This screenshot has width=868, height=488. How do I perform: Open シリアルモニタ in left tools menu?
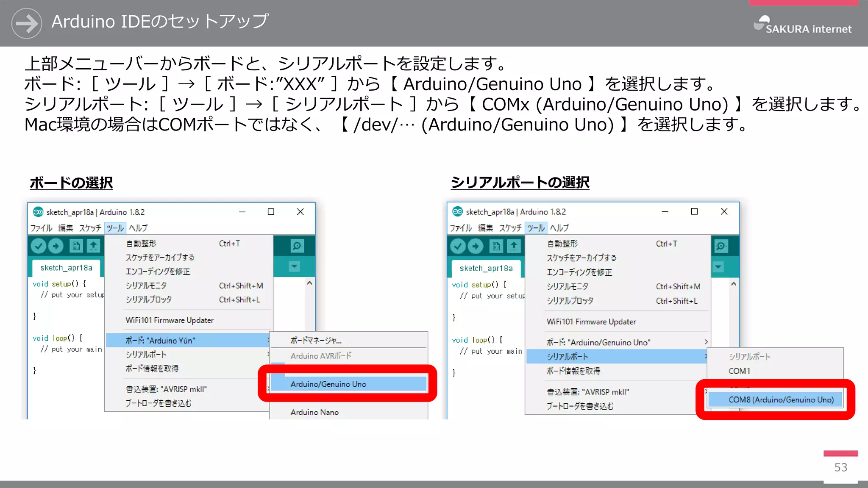coord(189,286)
